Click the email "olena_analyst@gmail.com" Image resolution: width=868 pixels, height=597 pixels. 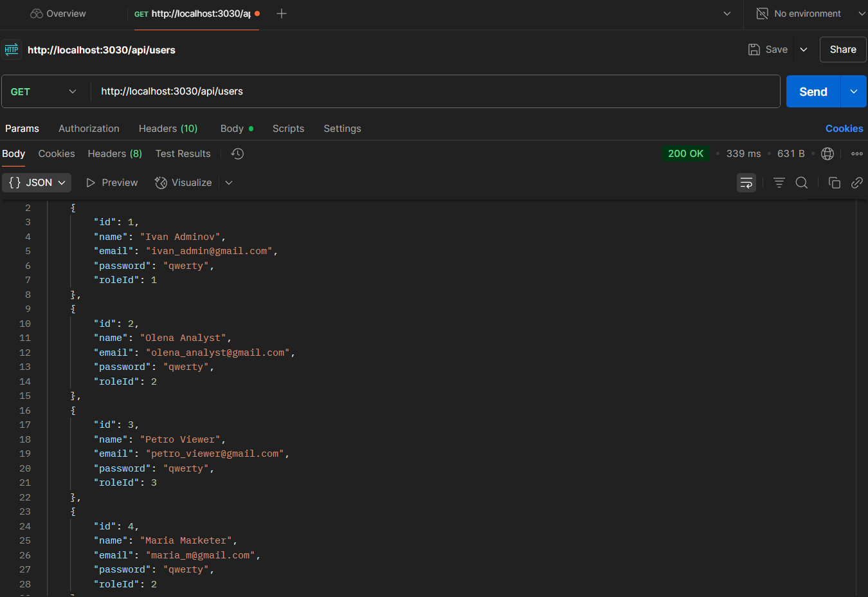tap(218, 353)
